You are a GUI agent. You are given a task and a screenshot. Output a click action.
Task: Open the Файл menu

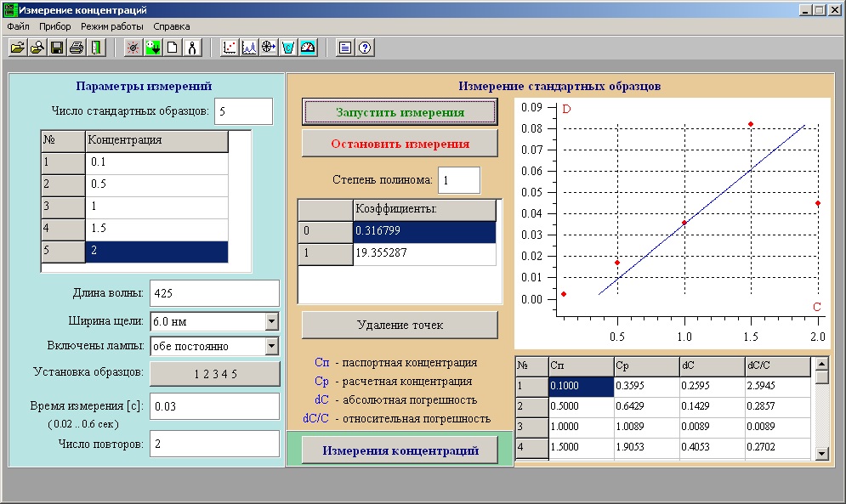coord(19,26)
